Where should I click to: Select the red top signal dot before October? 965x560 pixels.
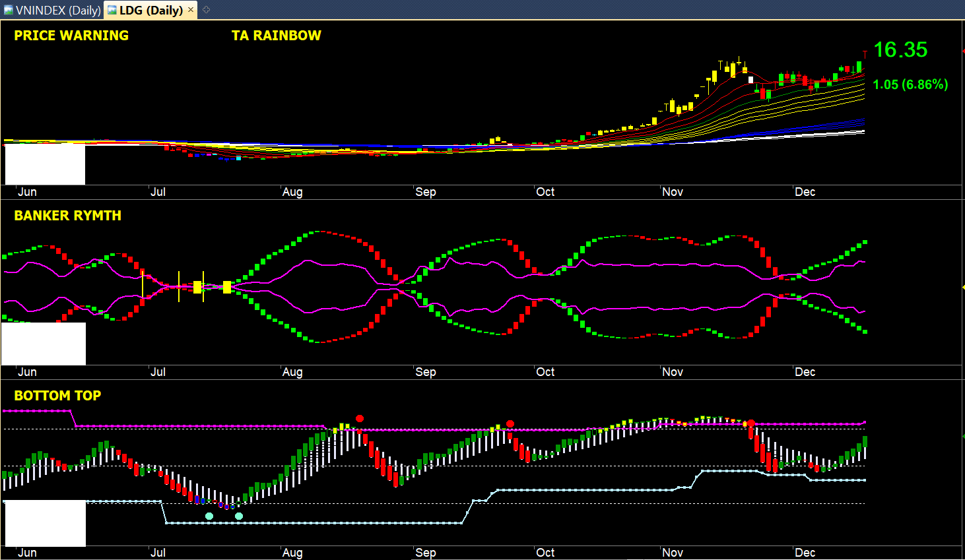[510, 423]
